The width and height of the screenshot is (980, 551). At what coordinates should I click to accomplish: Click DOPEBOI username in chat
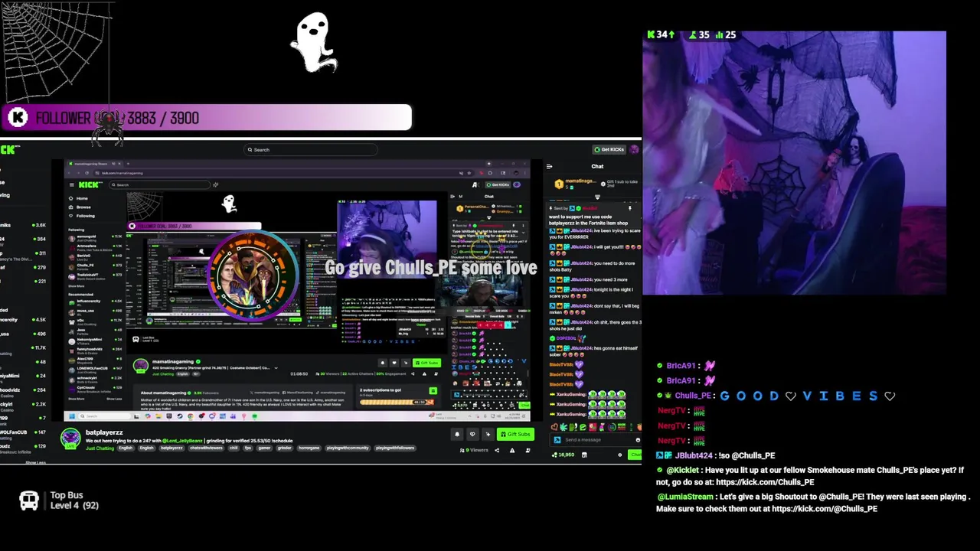click(566, 338)
